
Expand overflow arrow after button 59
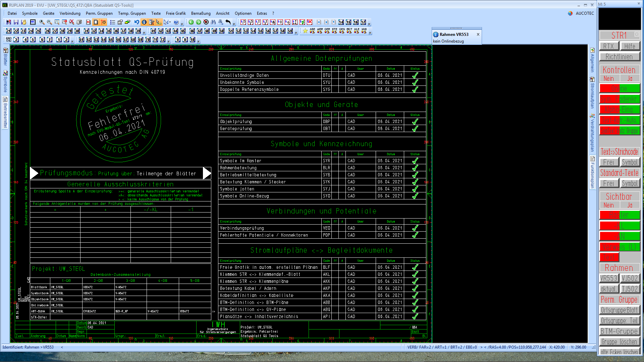pos(296,33)
